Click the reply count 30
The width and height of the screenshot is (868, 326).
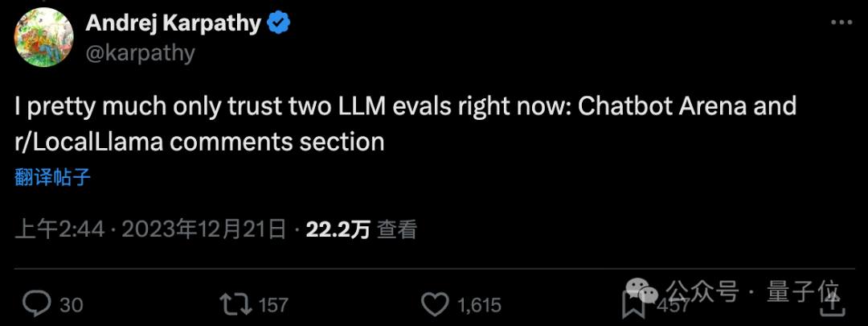[x=72, y=305]
